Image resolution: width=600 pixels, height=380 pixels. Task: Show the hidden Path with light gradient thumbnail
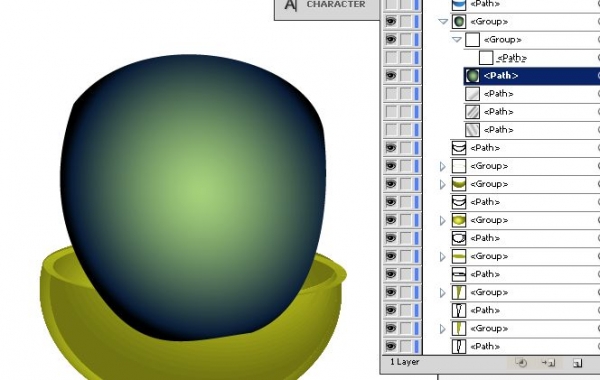pyautogui.click(x=391, y=93)
